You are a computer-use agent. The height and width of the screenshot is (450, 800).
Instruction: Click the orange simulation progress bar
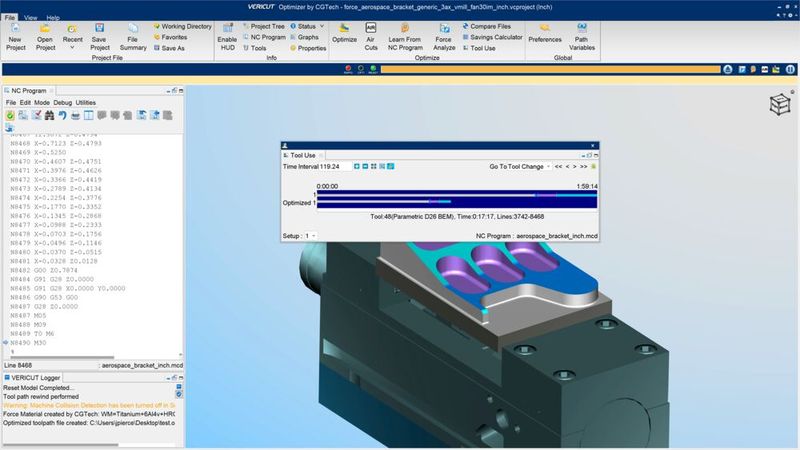tap(550, 69)
